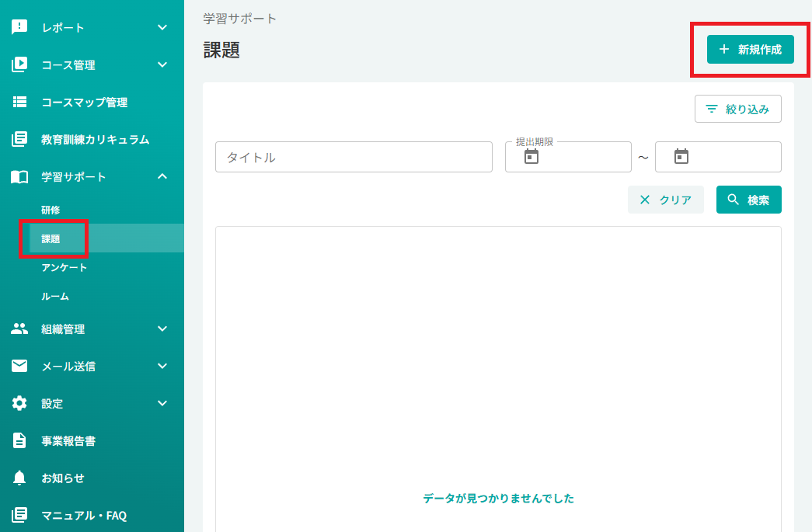Expand the レポート menu chevron
Viewport: 812px width, 532px height.
[x=162, y=27]
